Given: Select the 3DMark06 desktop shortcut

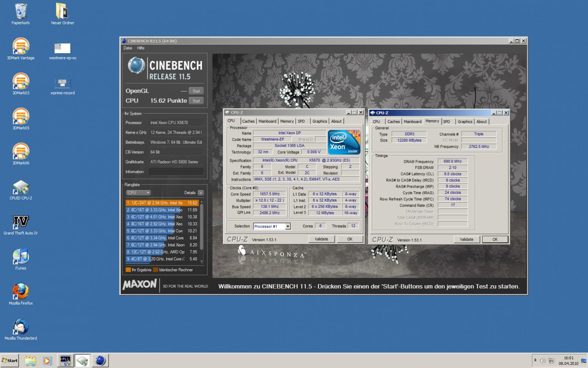Looking at the screenshot, I should pyautogui.click(x=21, y=154).
